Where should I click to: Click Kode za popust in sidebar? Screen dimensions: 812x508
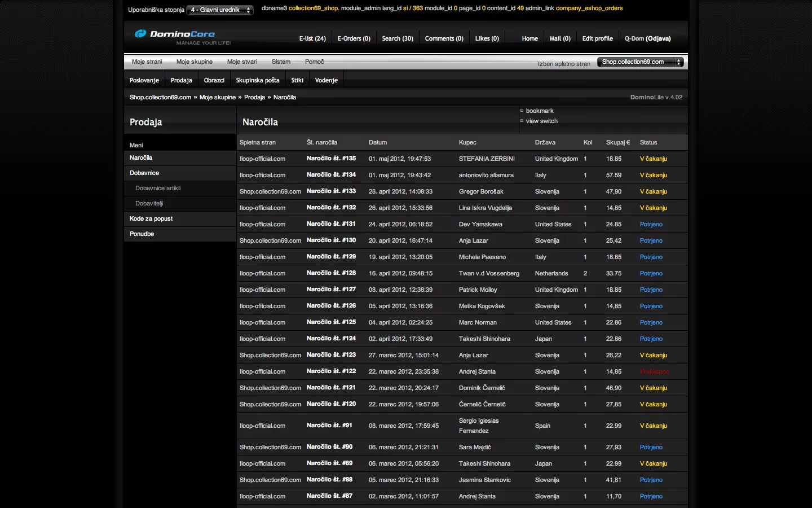point(151,219)
